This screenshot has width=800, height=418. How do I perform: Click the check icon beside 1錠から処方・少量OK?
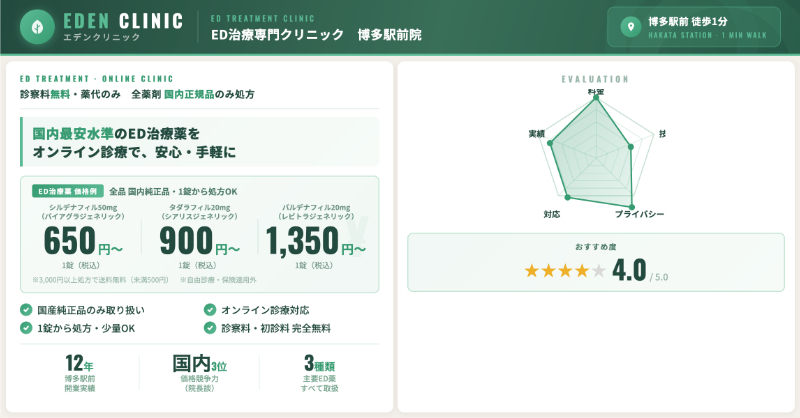coord(26,327)
